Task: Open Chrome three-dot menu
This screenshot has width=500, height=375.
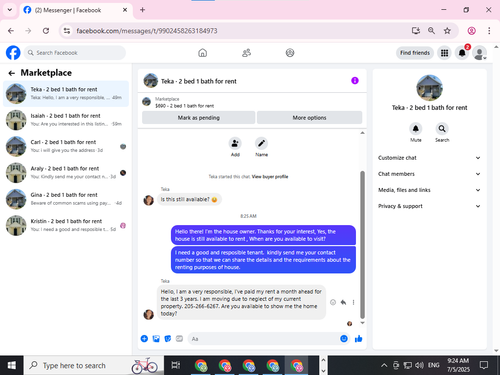Action: 489,31
